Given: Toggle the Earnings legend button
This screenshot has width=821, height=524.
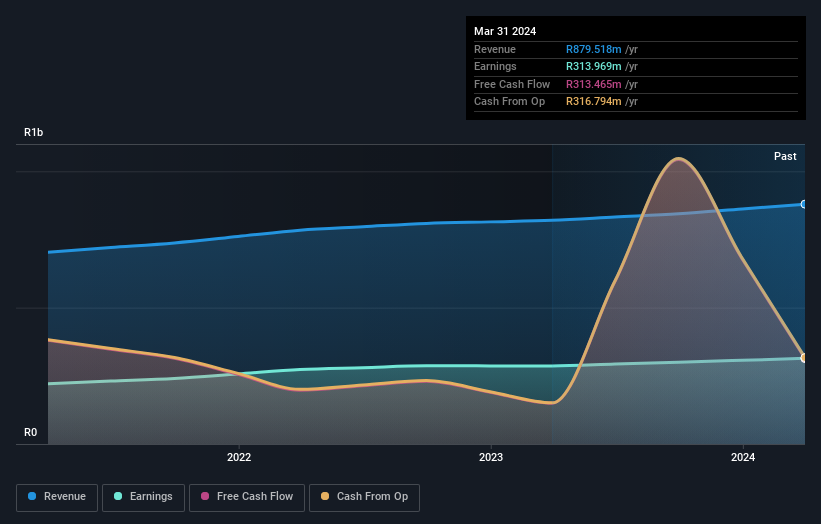Looking at the screenshot, I should pos(143,497).
